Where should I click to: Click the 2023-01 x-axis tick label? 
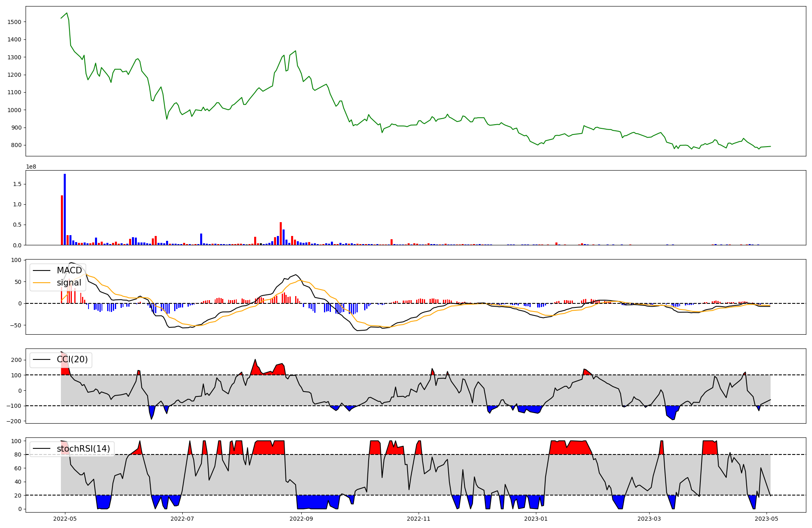536,519
